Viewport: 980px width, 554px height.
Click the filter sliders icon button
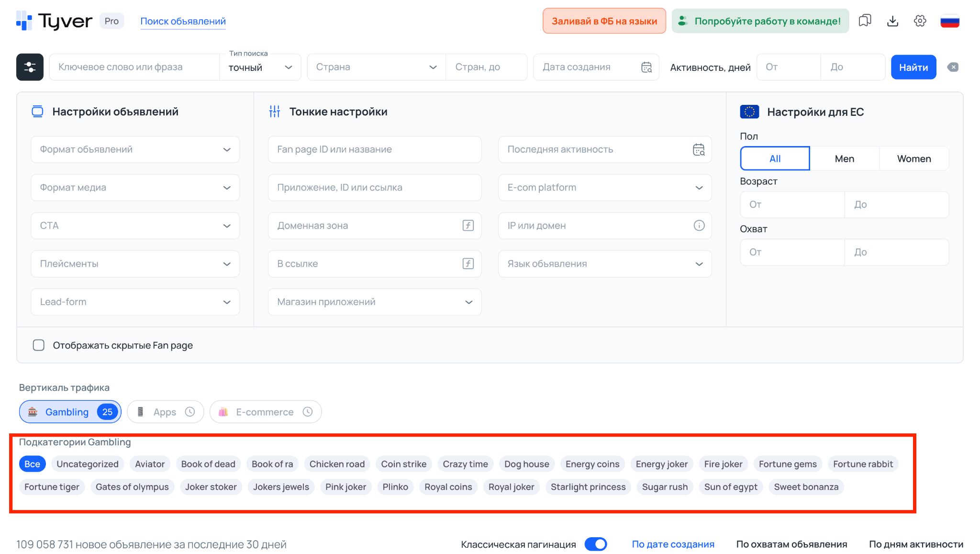(30, 67)
